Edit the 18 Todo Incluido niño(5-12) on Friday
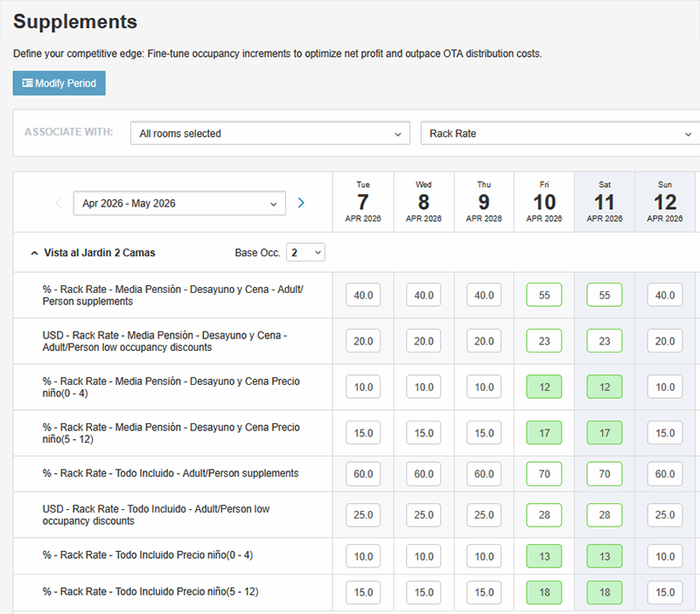The image size is (700, 614). pyautogui.click(x=543, y=592)
